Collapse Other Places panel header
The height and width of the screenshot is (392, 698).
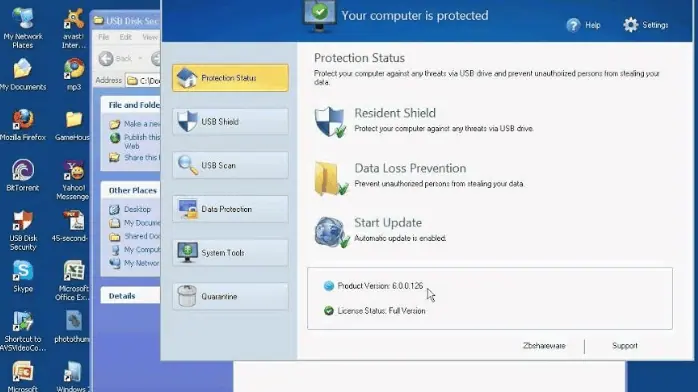[x=130, y=190]
